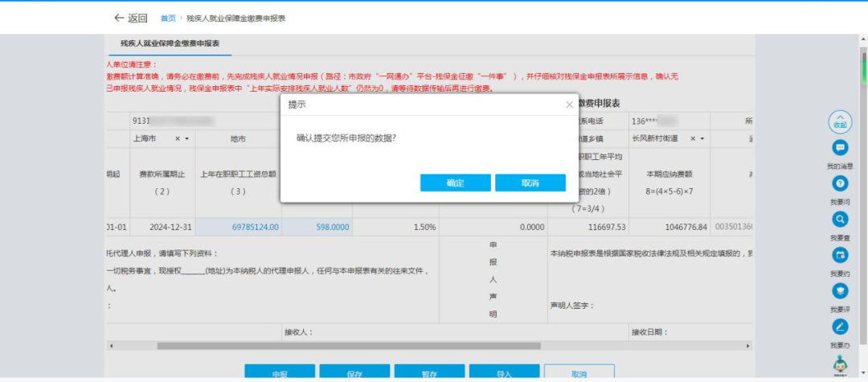Cancel the dialog with 取消 button

coord(530,183)
